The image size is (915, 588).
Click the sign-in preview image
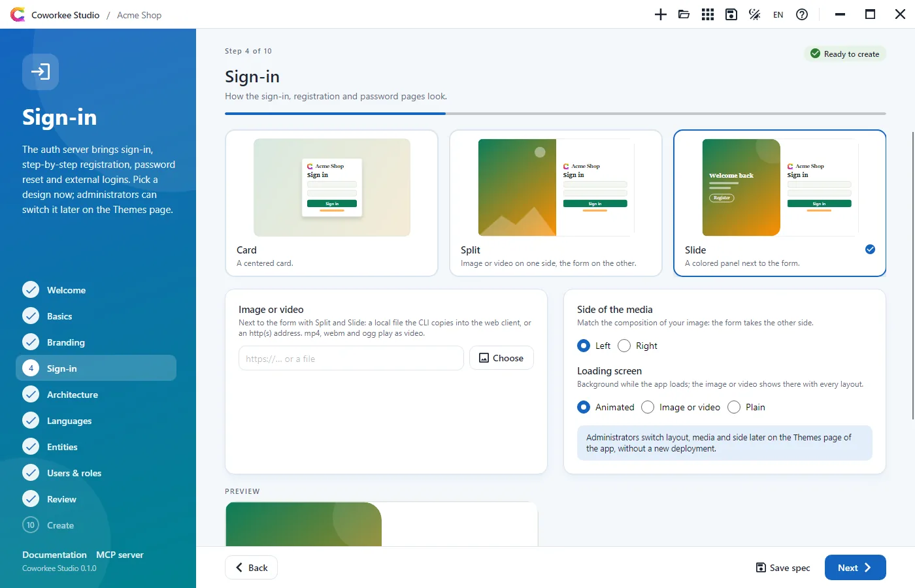(x=382, y=524)
